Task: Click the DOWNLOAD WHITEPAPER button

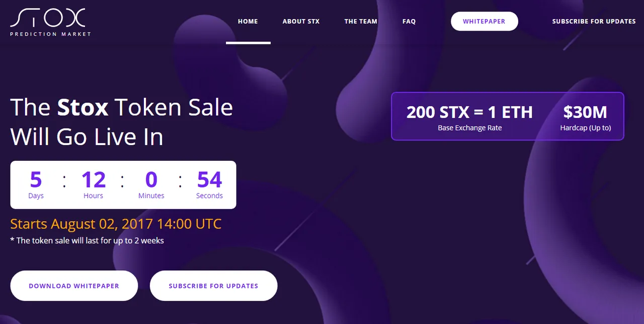Action: pyautogui.click(x=74, y=286)
